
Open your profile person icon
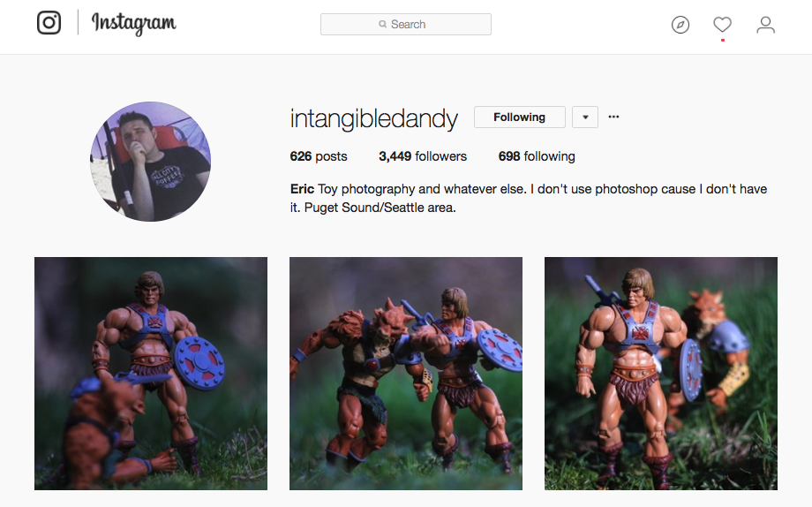point(765,25)
